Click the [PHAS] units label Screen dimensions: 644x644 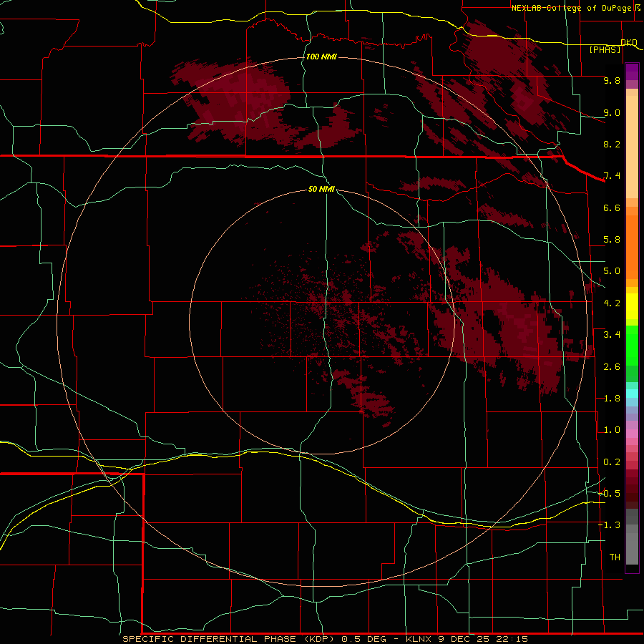pyautogui.click(x=605, y=49)
